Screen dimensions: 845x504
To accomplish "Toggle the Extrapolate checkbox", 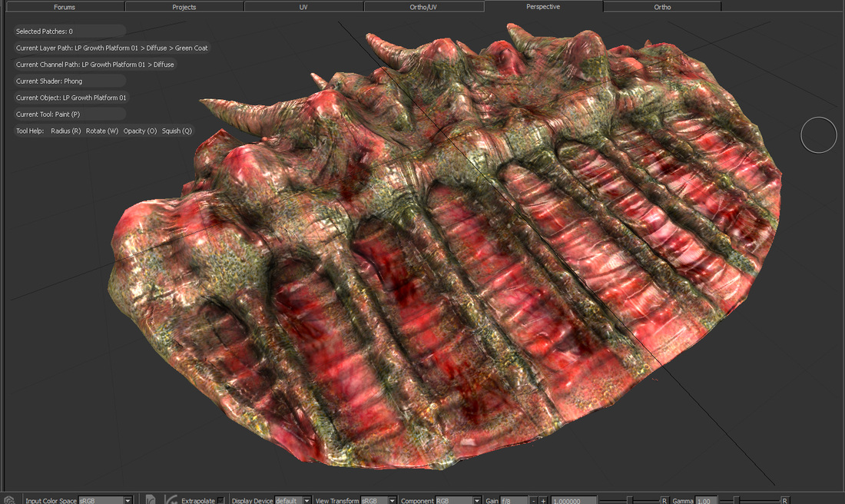I will coord(220,500).
